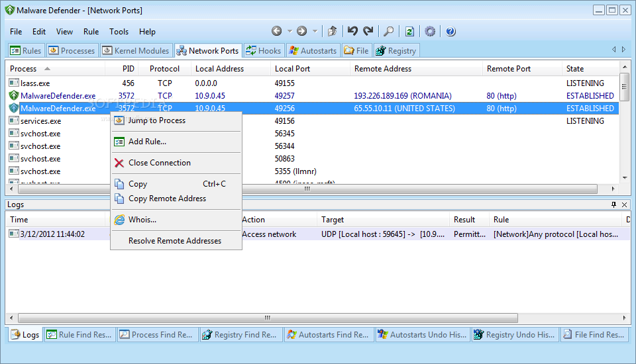Switch to the Processes tab
The height and width of the screenshot is (364, 636).
pos(72,51)
